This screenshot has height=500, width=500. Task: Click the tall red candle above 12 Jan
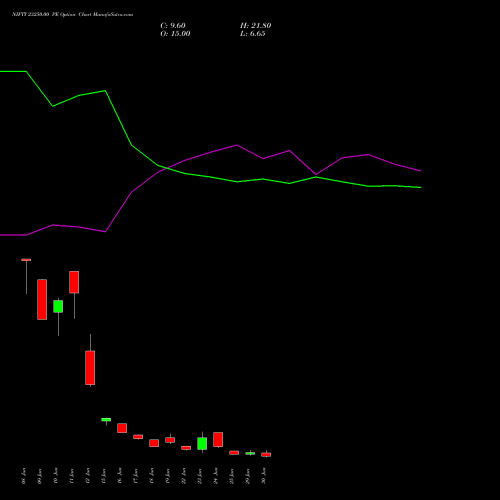click(90, 368)
